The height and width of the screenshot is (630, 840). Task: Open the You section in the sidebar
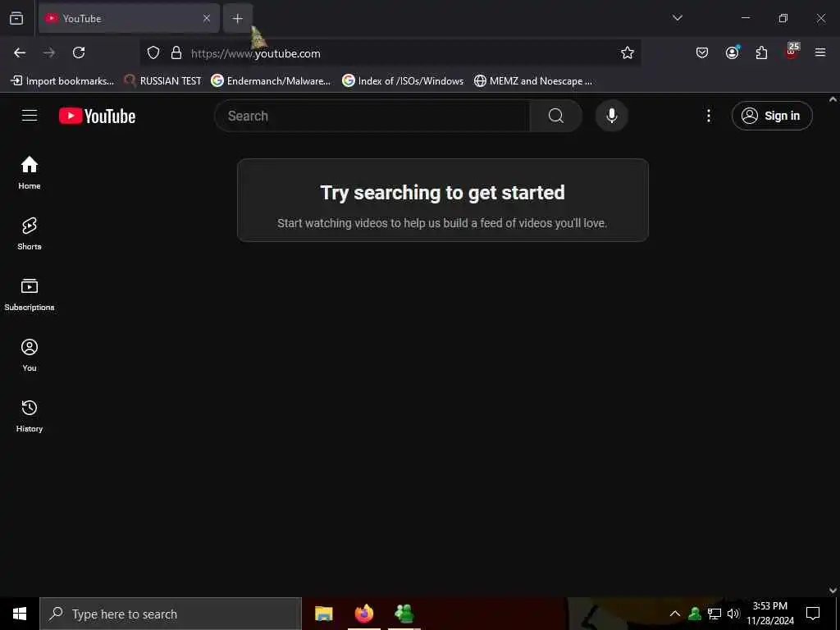tap(30, 354)
